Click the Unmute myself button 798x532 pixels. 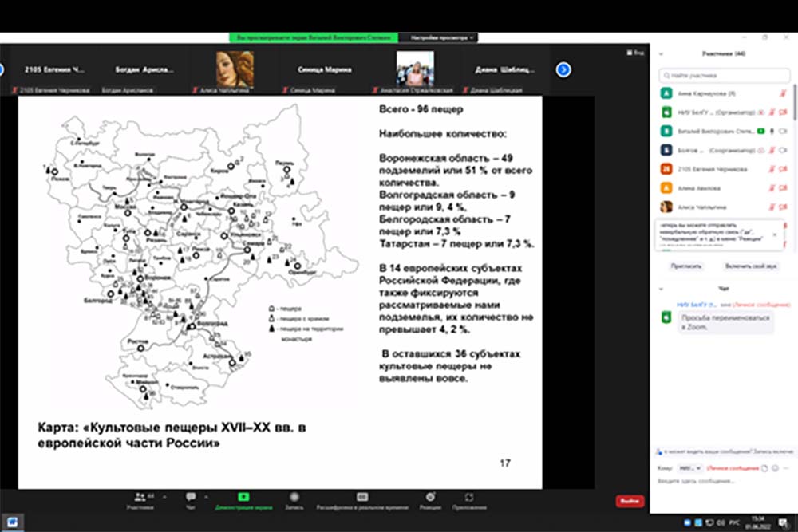point(750,266)
